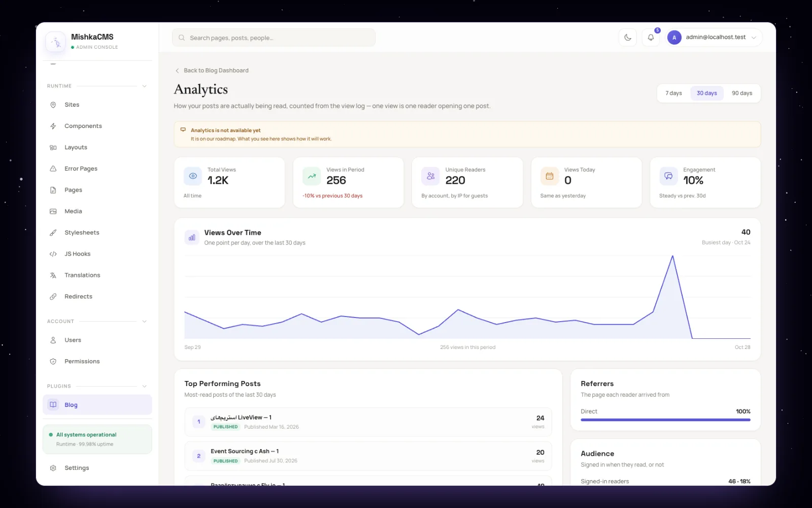Click the Redirects link icon

coord(53,297)
